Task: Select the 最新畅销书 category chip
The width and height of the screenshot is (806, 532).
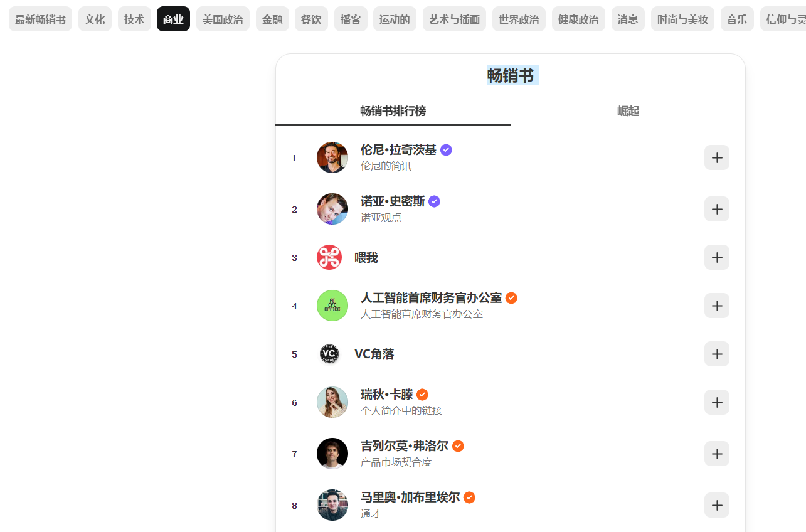Action: (x=40, y=19)
